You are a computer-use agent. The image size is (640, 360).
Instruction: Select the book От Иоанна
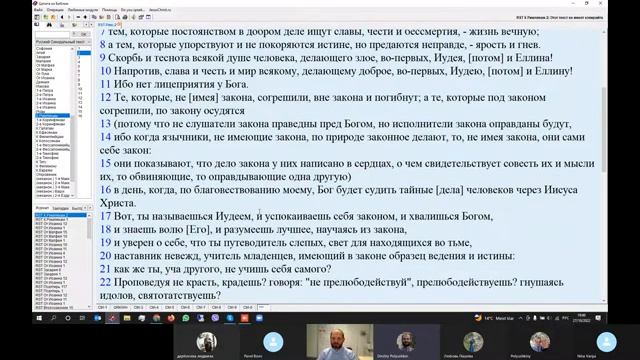(x=45, y=78)
